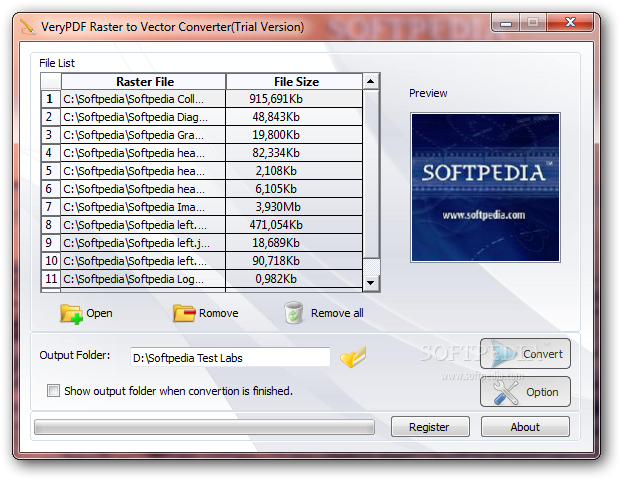Viewport: 621px width, 480px height.
Task: Click the Open label text
Action: coord(99,313)
